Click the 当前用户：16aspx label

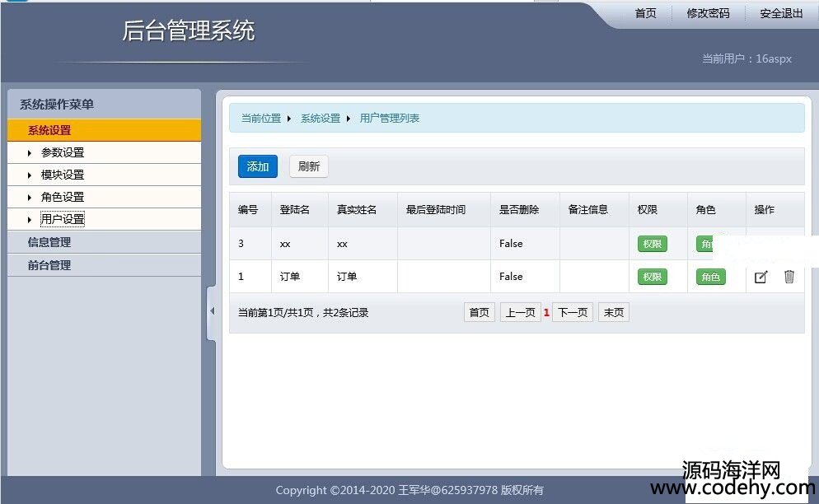(x=747, y=58)
